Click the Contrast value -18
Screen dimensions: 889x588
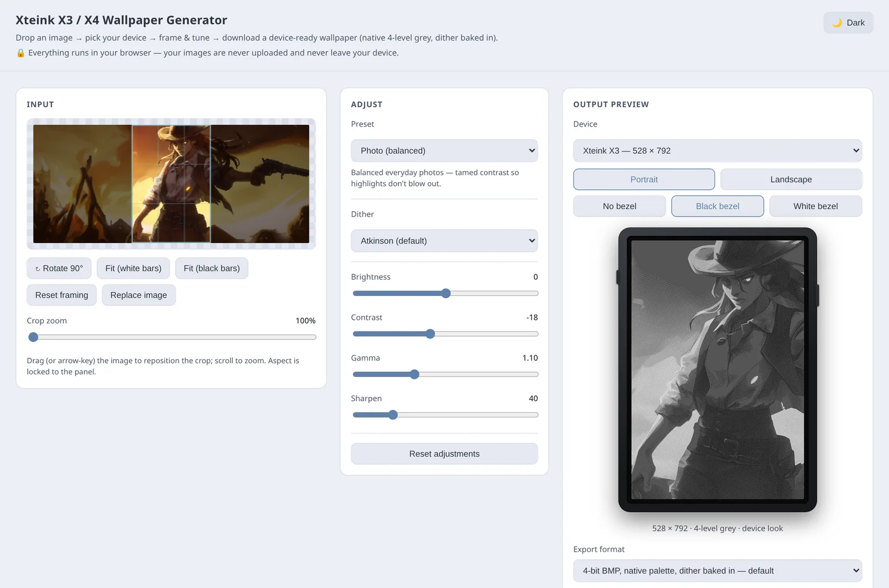point(532,318)
